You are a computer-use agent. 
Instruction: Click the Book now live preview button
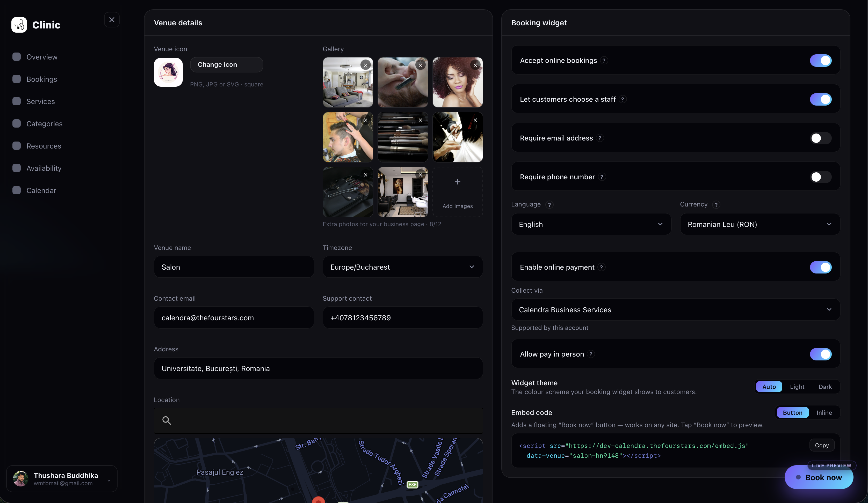click(x=819, y=477)
